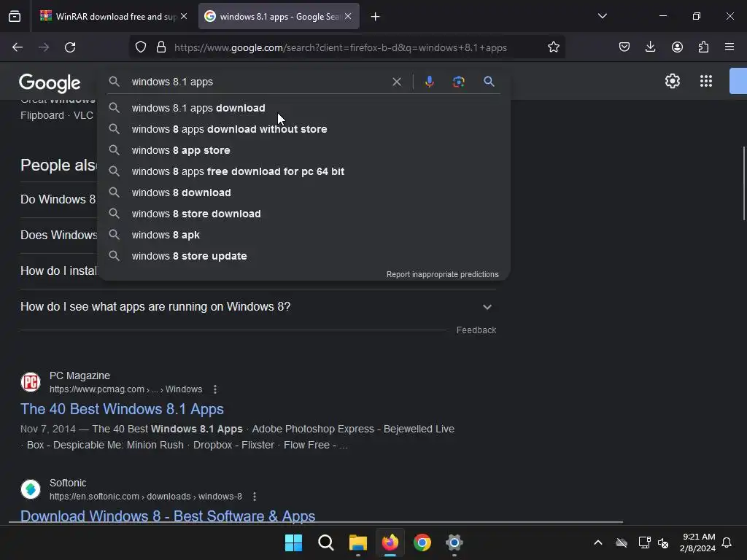Image resolution: width=747 pixels, height=560 pixels.
Task: Open Google quick settings gear
Action: [x=672, y=81]
